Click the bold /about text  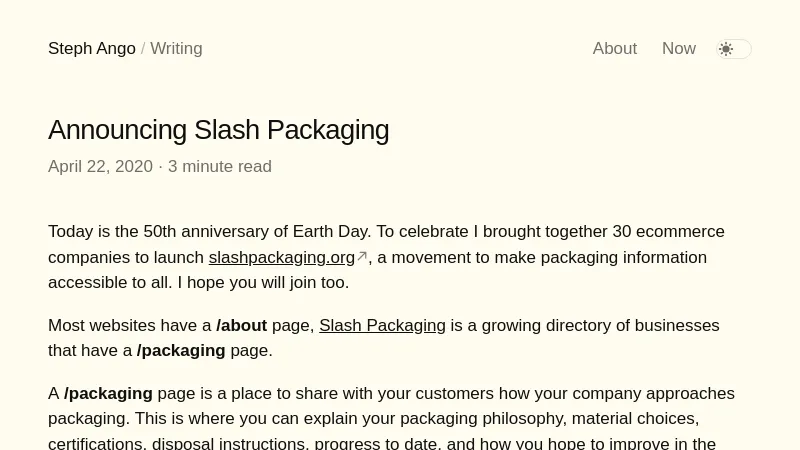[x=241, y=326]
